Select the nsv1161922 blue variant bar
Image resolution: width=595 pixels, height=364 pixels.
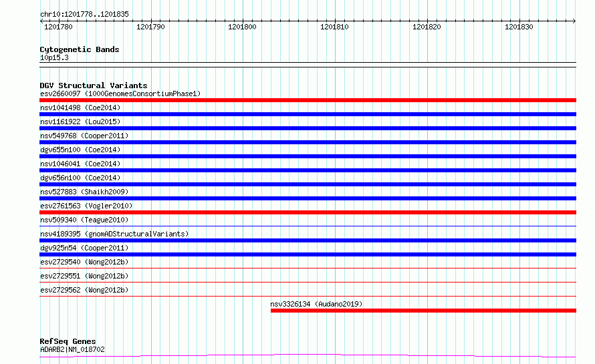tap(308, 128)
